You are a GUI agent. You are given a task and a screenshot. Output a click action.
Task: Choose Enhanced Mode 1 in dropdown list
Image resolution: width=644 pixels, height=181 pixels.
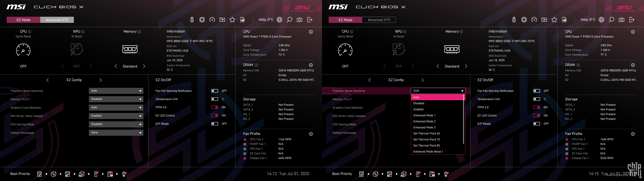(x=437, y=115)
